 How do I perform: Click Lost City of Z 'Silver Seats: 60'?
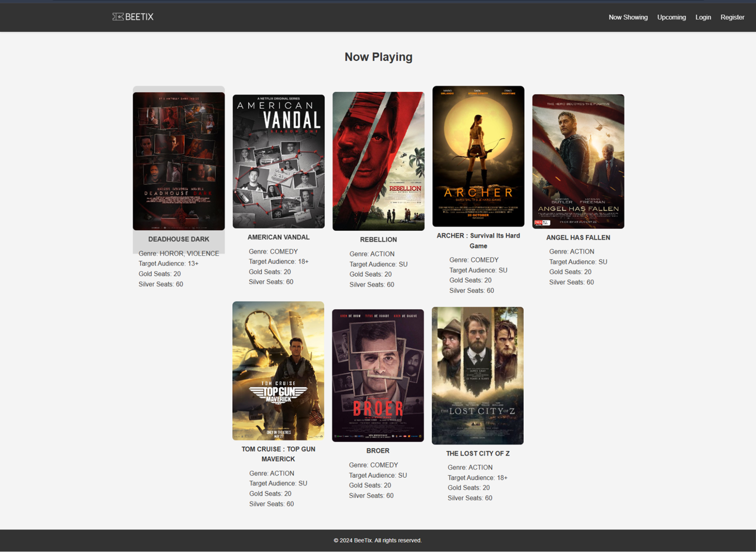(470, 498)
